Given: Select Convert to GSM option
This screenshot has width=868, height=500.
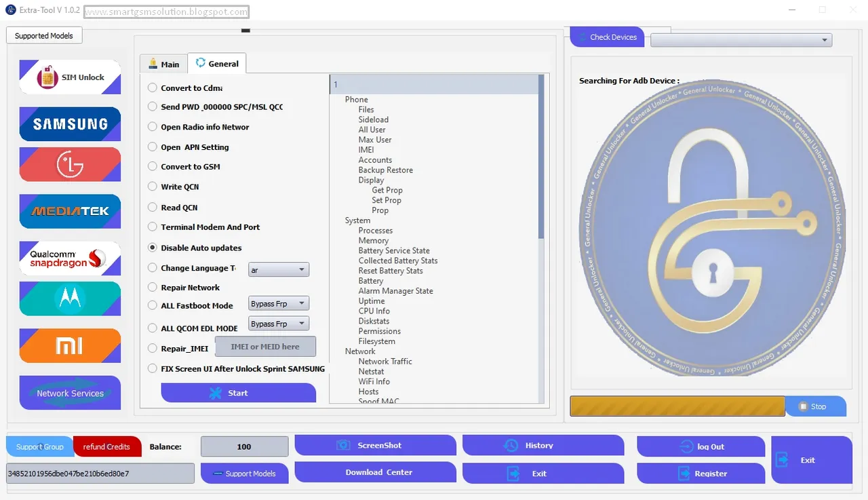Looking at the screenshot, I should click(x=153, y=166).
